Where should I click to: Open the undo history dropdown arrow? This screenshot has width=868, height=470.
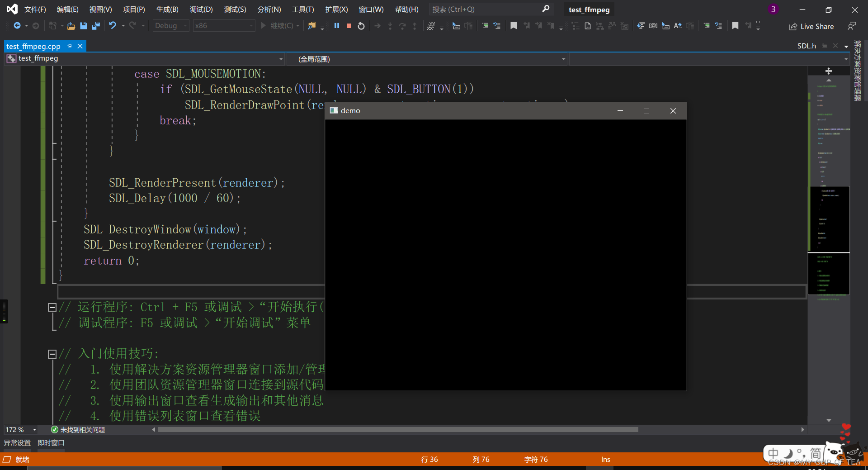pyautogui.click(x=123, y=26)
